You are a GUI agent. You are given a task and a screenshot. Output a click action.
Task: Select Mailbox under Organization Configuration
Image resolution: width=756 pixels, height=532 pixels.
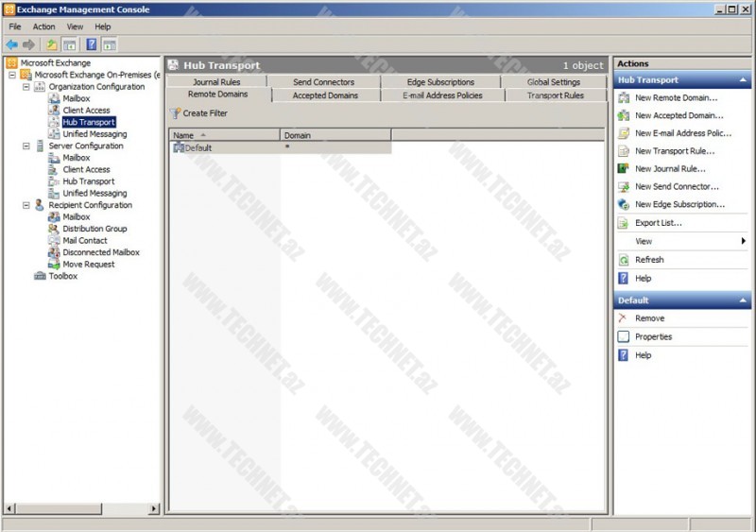[x=77, y=98]
